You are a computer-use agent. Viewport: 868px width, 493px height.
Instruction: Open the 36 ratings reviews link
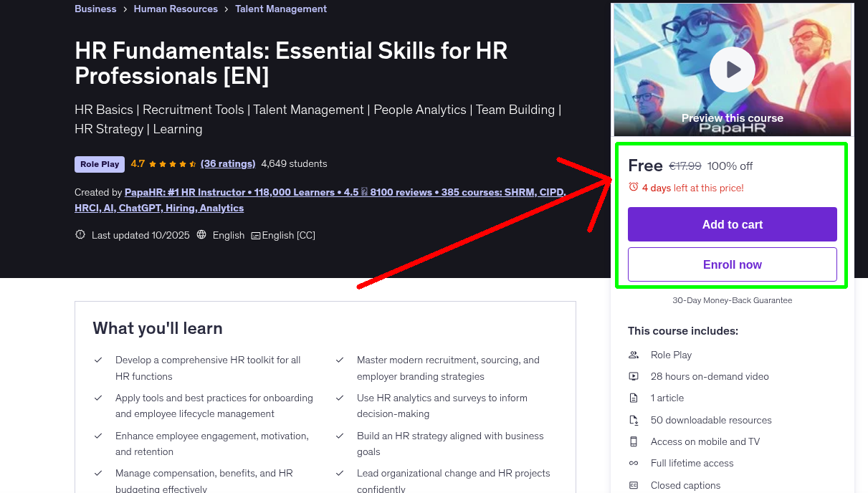tap(228, 163)
